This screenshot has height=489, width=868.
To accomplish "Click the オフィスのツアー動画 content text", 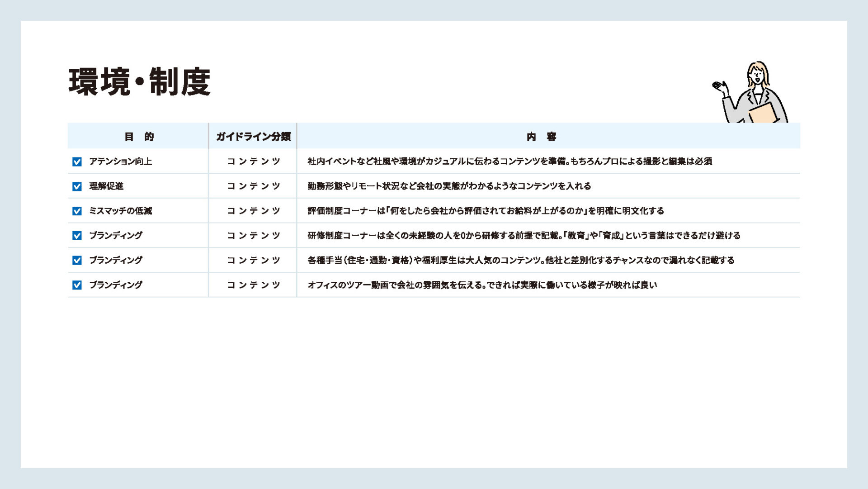I will [x=482, y=285].
